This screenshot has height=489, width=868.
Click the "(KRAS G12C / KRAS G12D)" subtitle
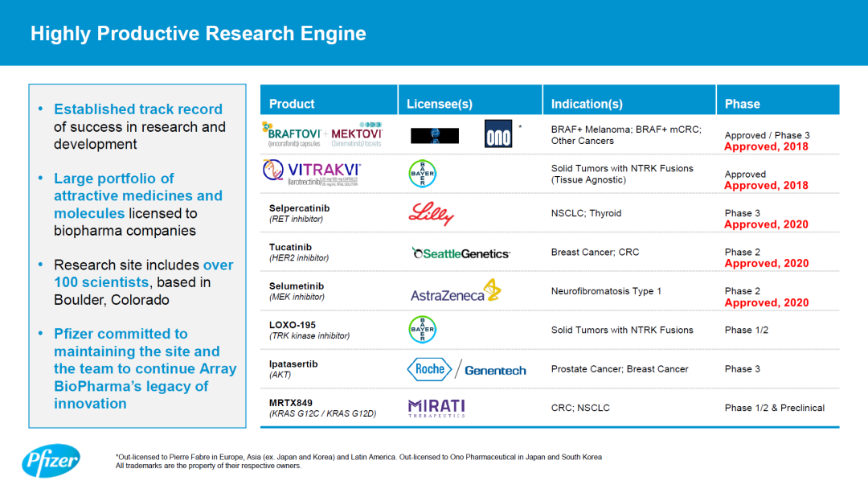(x=323, y=413)
